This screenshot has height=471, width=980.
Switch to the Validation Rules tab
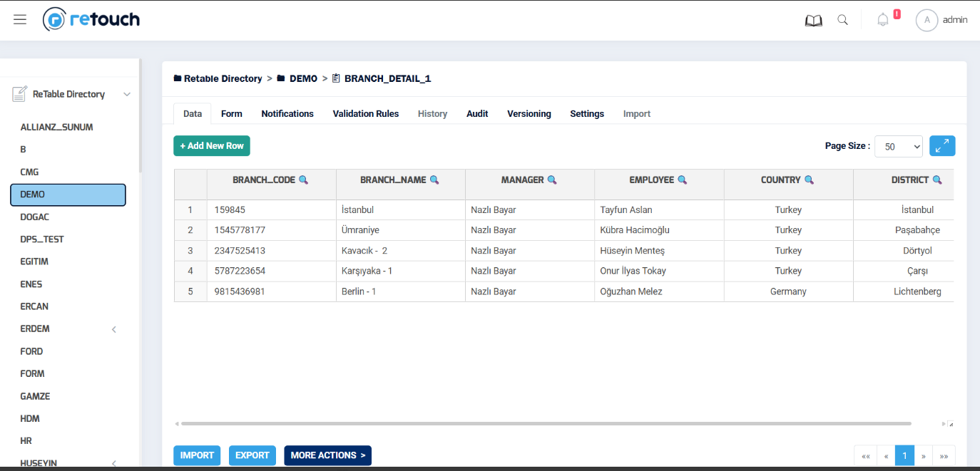(365, 113)
